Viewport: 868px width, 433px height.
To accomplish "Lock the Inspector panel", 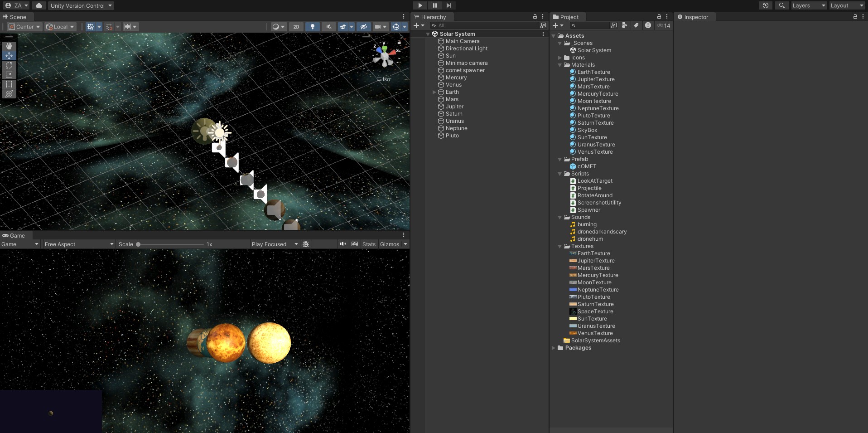I will point(855,17).
